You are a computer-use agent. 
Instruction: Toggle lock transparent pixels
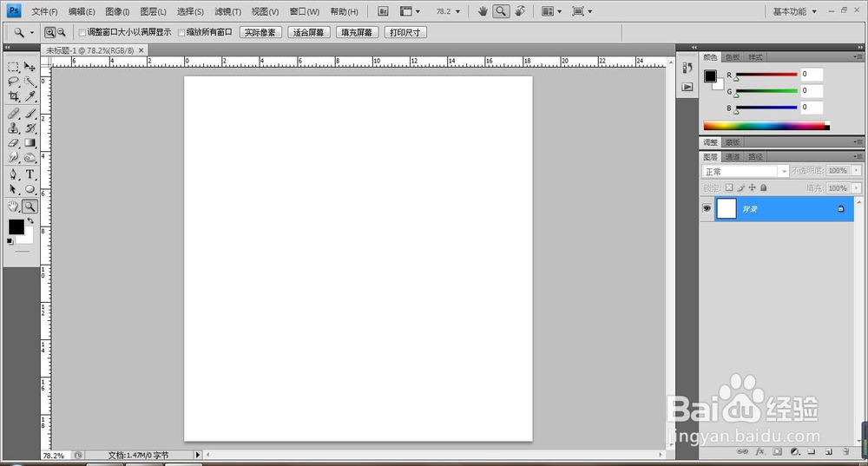[x=729, y=187]
